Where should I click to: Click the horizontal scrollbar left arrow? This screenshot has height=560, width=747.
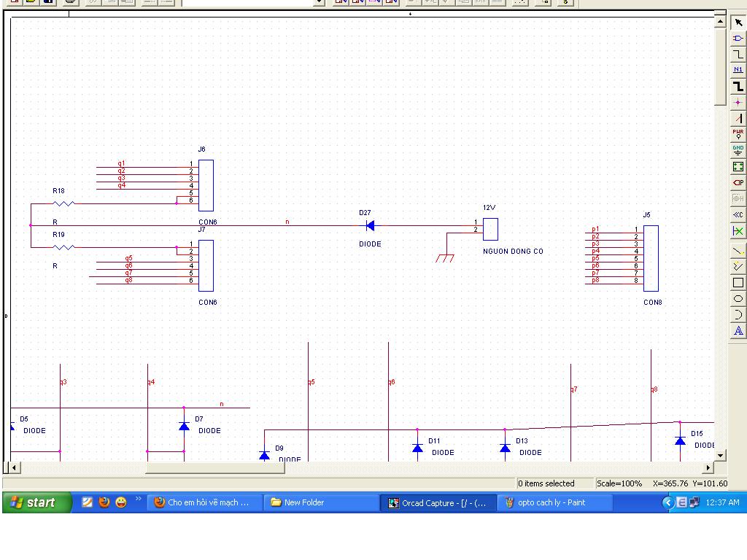(15, 467)
